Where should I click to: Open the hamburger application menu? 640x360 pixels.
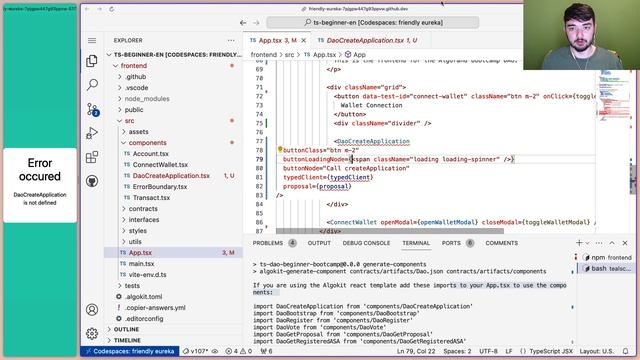pos(92,40)
